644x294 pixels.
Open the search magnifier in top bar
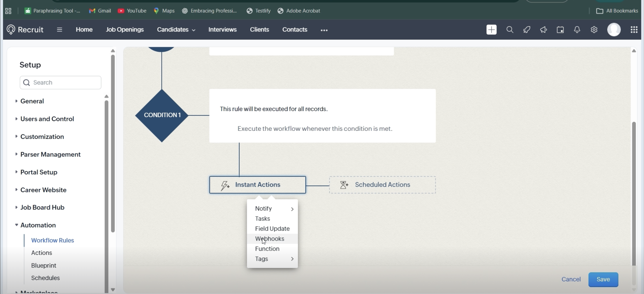point(510,30)
